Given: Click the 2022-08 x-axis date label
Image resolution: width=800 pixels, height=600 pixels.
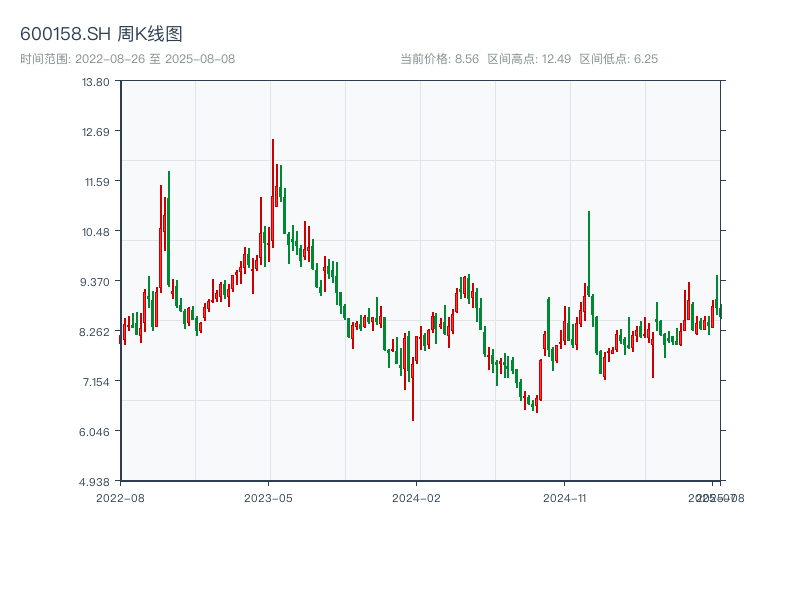Looking at the screenshot, I should pyautogui.click(x=120, y=497).
